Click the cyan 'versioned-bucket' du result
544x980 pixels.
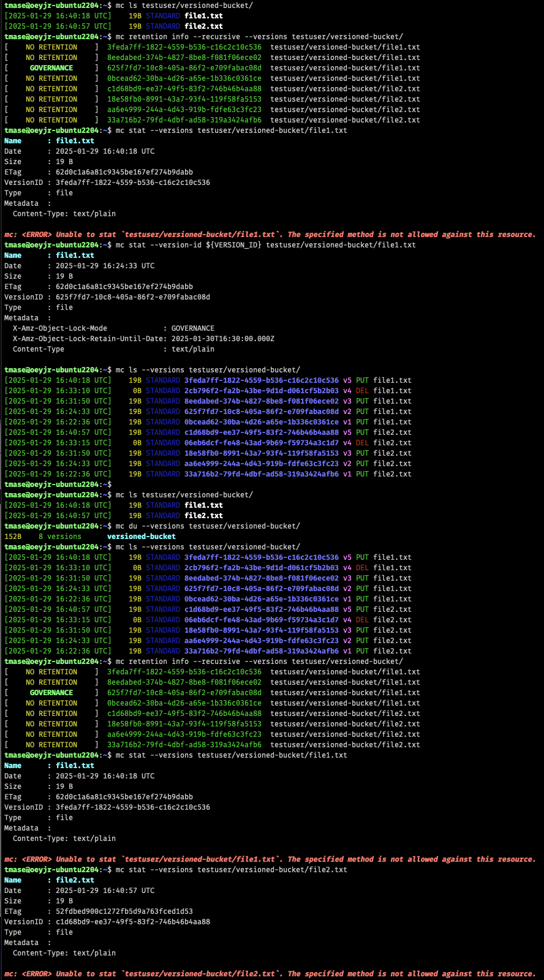(142, 537)
